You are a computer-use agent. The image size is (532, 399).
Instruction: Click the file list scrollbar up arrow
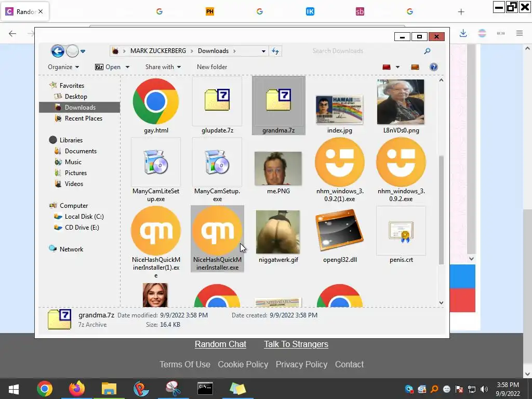[x=441, y=81]
